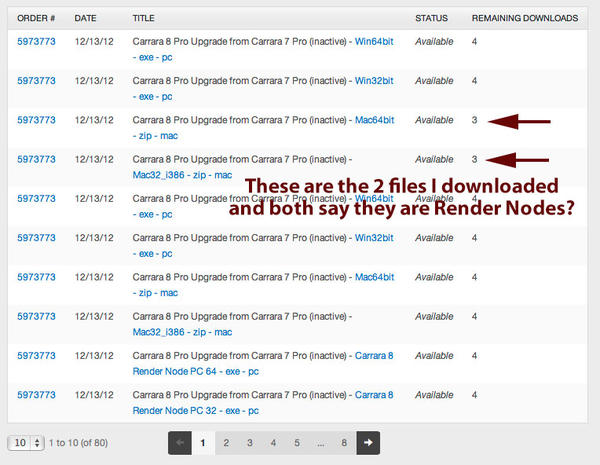Screen dimensions: 600x465
Task: Click the REMAINING DOWNLOADS column header
Action: (525, 18)
